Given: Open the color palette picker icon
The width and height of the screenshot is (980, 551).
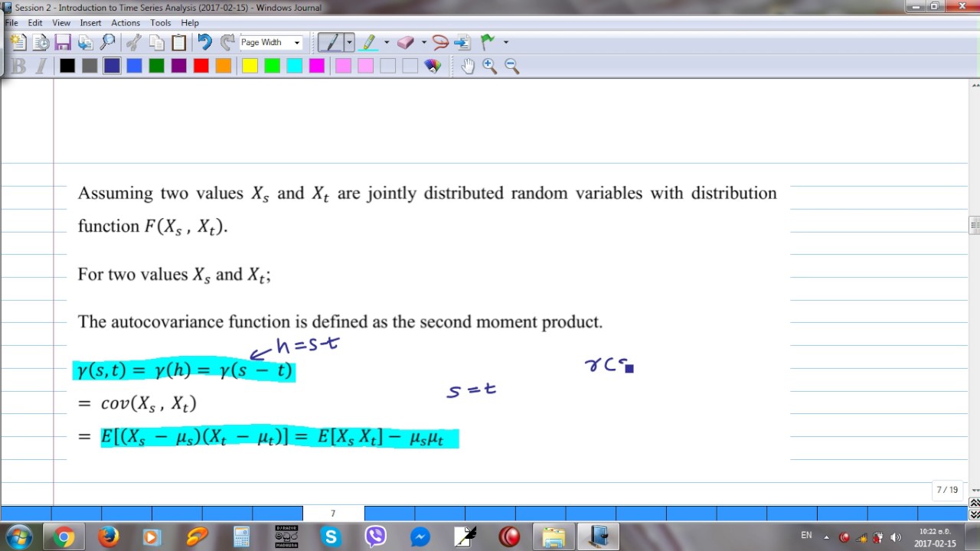Looking at the screenshot, I should (433, 67).
